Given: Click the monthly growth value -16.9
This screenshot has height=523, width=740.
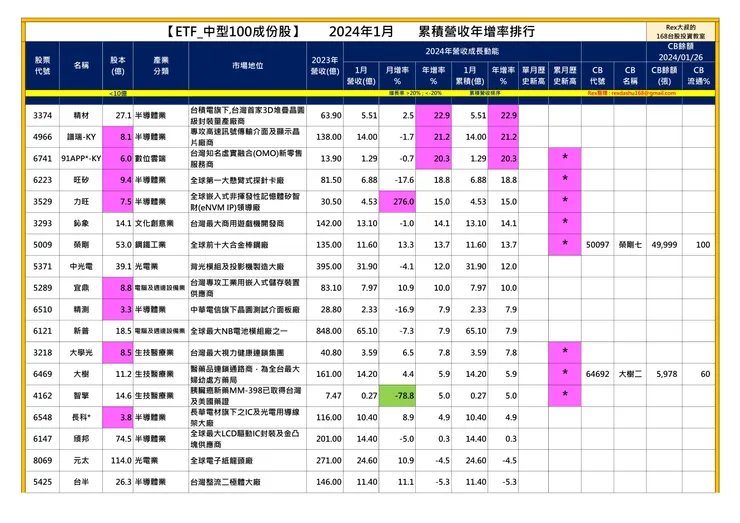Looking at the screenshot, I should click(x=404, y=309).
